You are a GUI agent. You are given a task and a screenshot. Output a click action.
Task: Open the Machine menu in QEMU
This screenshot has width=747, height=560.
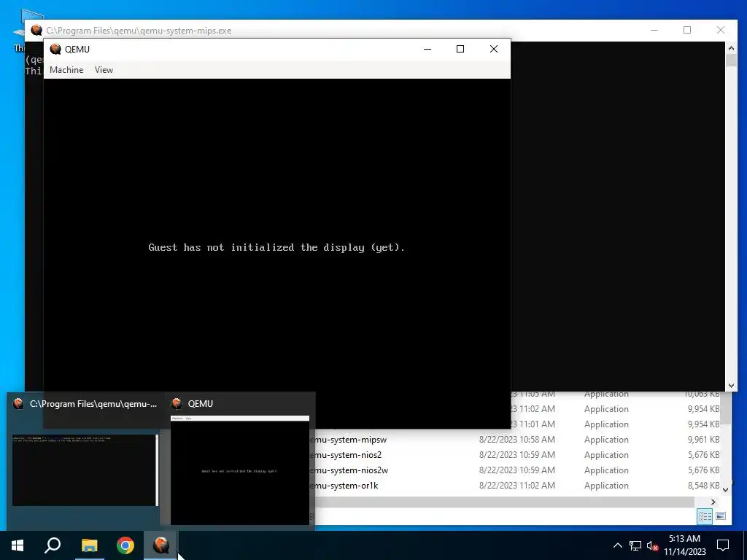[66, 70]
